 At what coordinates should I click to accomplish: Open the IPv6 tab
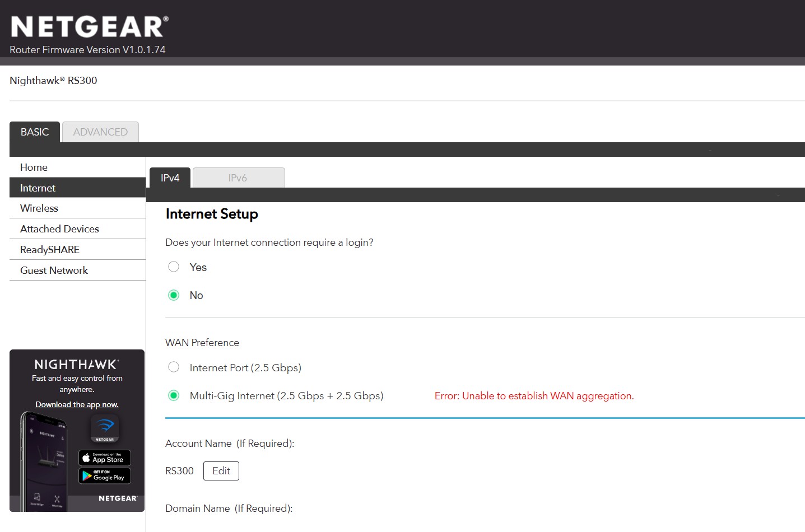(238, 178)
